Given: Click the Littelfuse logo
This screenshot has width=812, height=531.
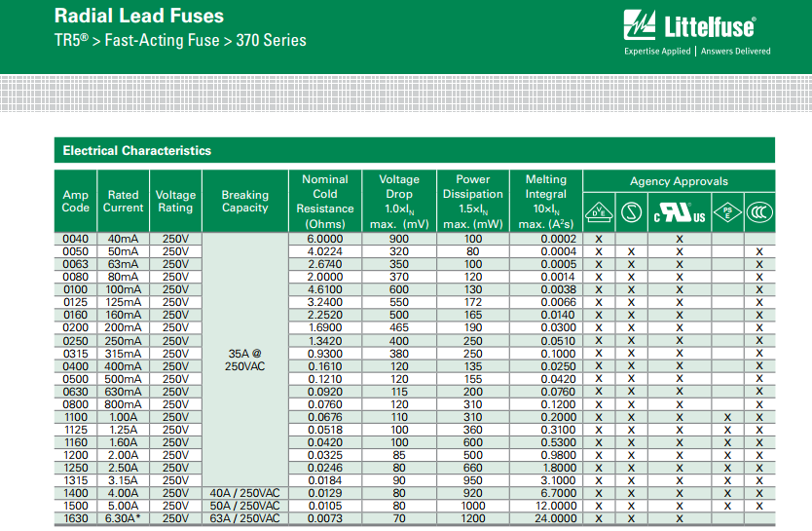Looking at the screenshot, I should click(696, 26).
